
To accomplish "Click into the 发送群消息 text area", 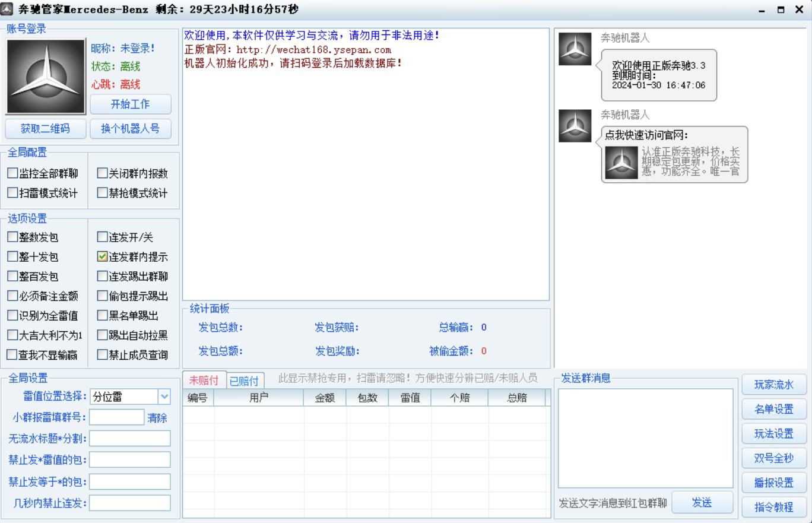I will click(x=645, y=439).
